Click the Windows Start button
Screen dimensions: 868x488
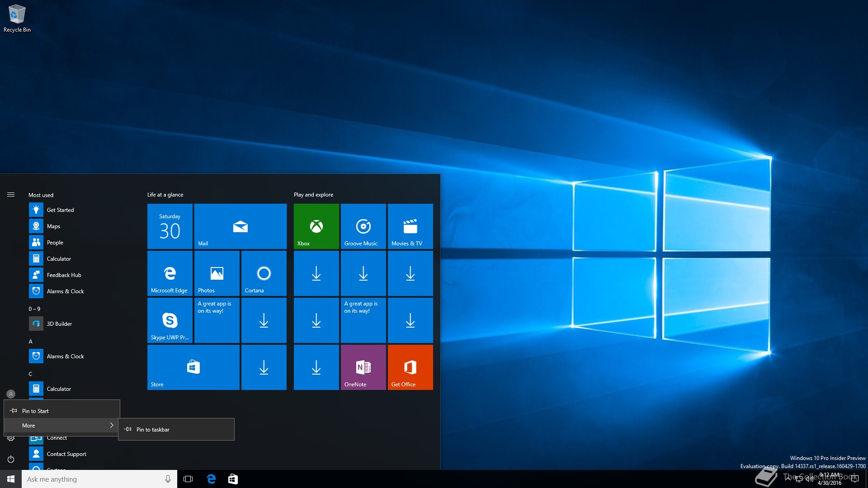(11, 479)
